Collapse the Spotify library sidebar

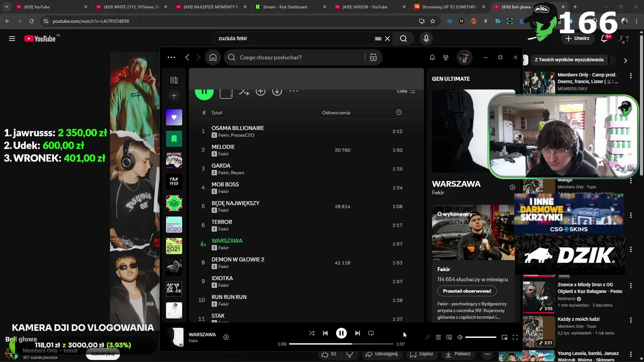[174, 80]
